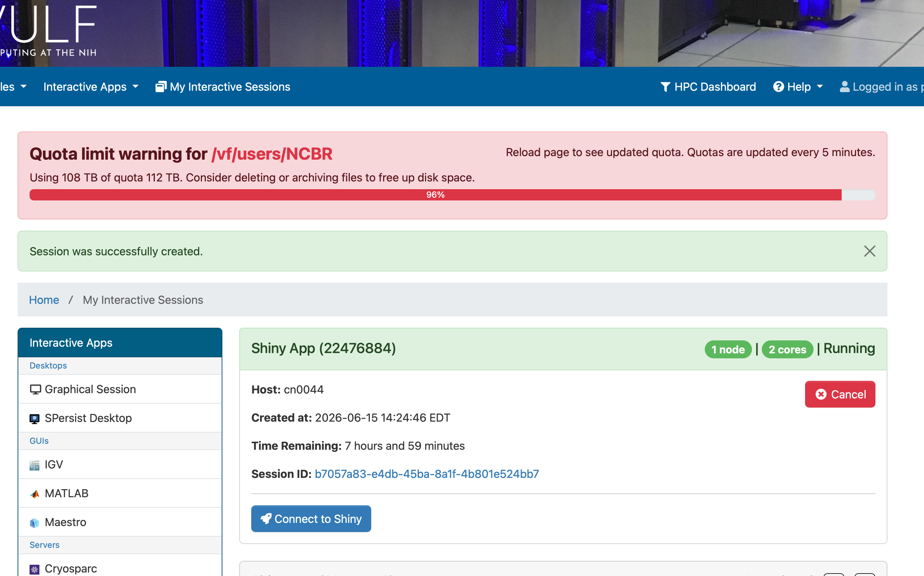Click the /vf/users/NCBR quota path
Screen dimensions: 924x576
tap(272, 154)
